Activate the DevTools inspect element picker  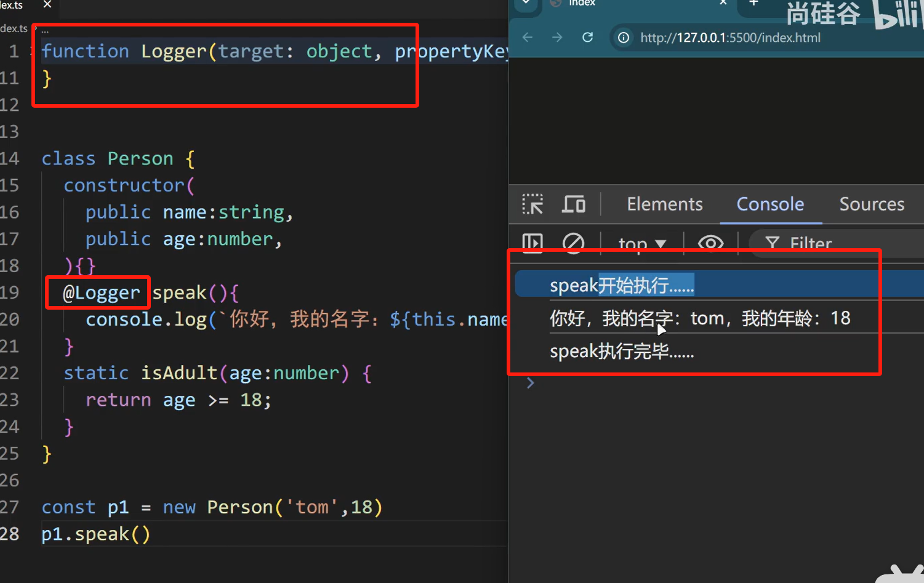pyautogui.click(x=532, y=204)
